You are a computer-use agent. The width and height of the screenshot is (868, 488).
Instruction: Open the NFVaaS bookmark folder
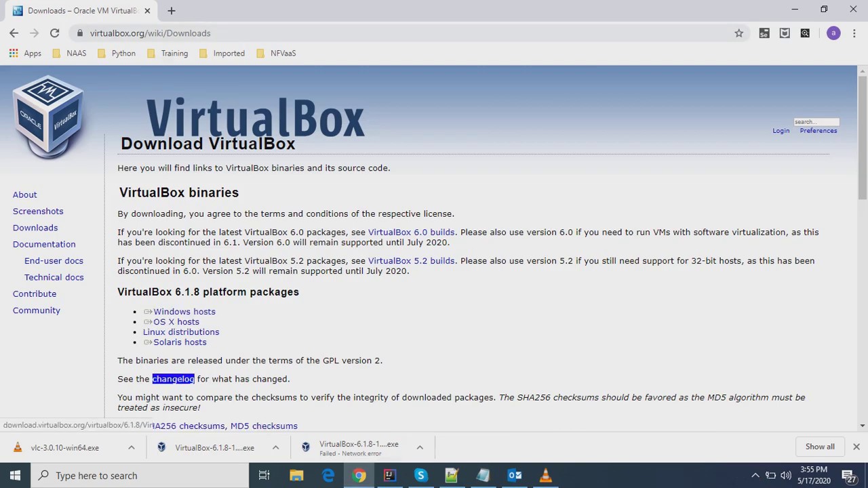click(276, 53)
